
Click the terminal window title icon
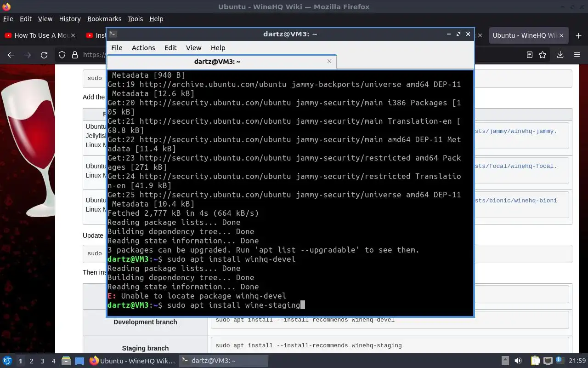coord(113,34)
